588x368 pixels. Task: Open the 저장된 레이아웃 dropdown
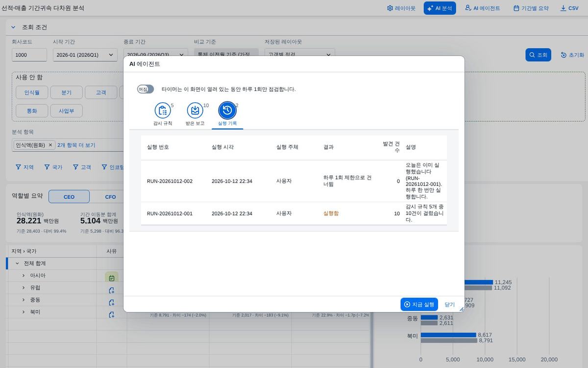pos(300,55)
